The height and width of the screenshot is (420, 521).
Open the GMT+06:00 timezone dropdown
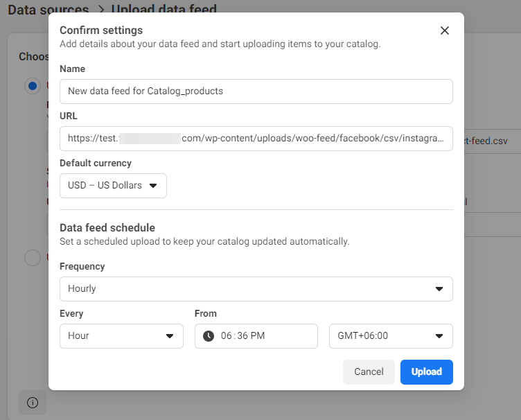point(390,336)
